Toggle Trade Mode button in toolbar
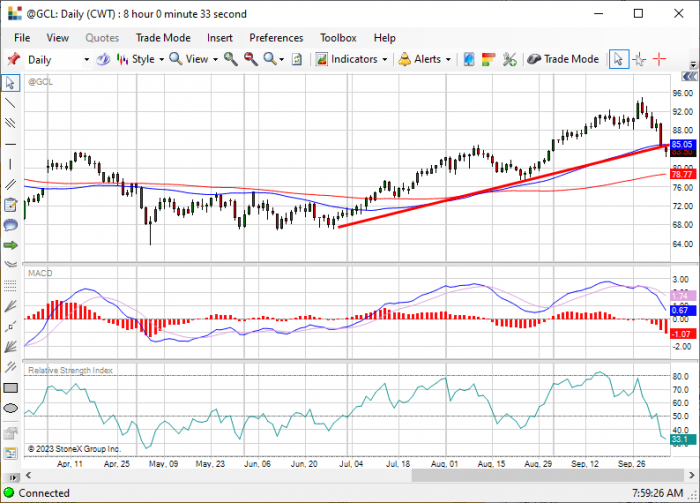 coord(563,59)
